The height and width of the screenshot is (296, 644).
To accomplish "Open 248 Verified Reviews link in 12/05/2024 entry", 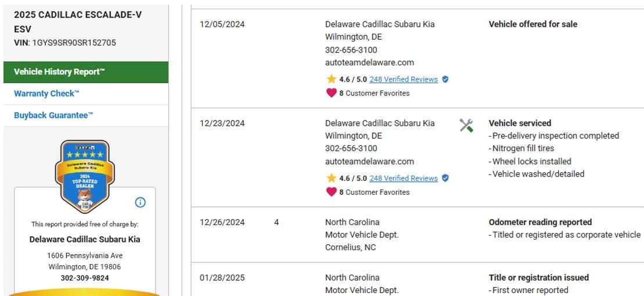I will coord(404,80).
